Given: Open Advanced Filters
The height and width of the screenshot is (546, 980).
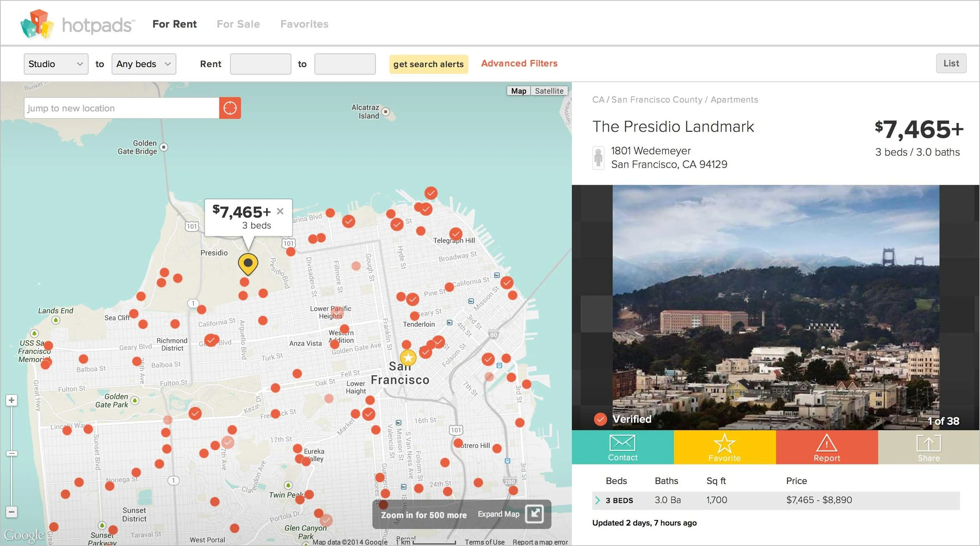Looking at the screenshot, I should 519,63.
